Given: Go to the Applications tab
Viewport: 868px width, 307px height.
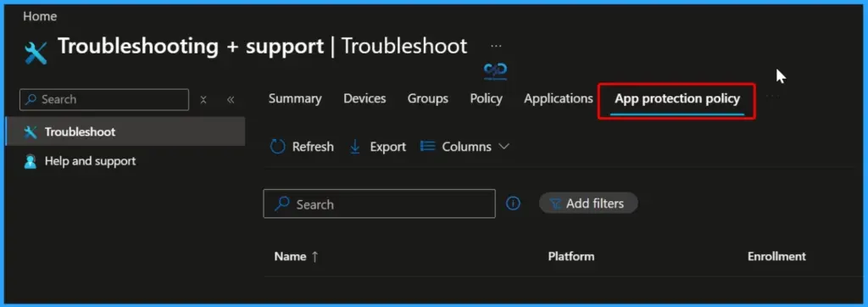Looking at the screenshot, I should (x=559, y=98).
